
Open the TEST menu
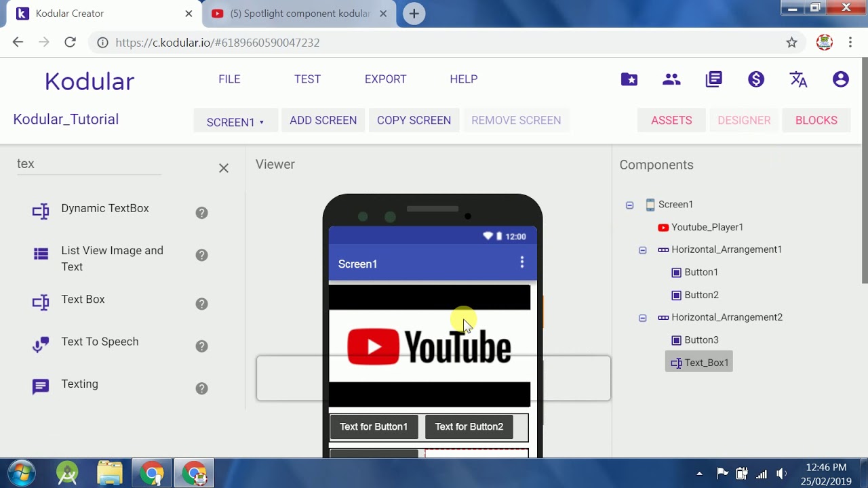point(307,79)
